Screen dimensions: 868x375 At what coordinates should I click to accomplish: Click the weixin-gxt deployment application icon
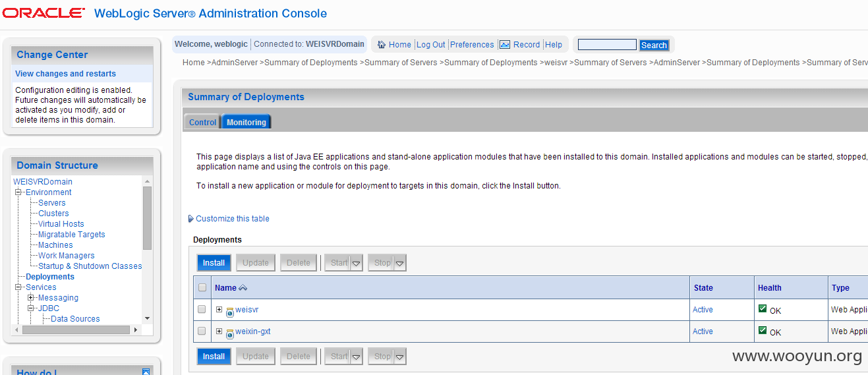pyautogui.click(x=230, y=333)
